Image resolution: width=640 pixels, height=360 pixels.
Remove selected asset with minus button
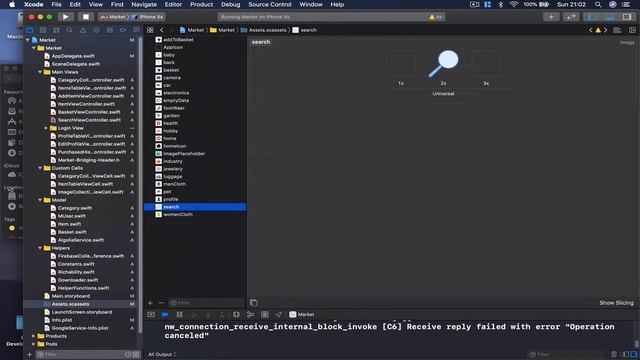(161, 303)
